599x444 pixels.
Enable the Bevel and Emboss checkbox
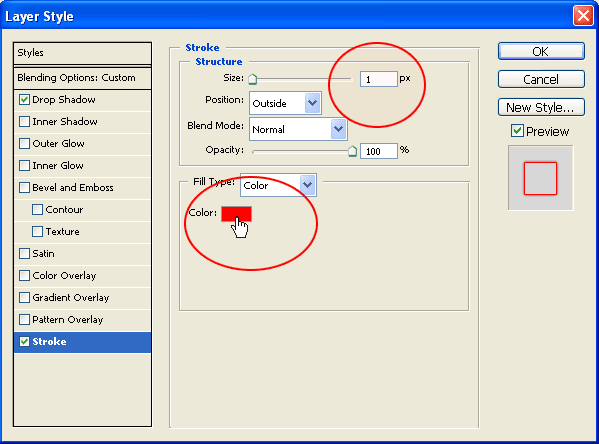click(x=24, y=188)
